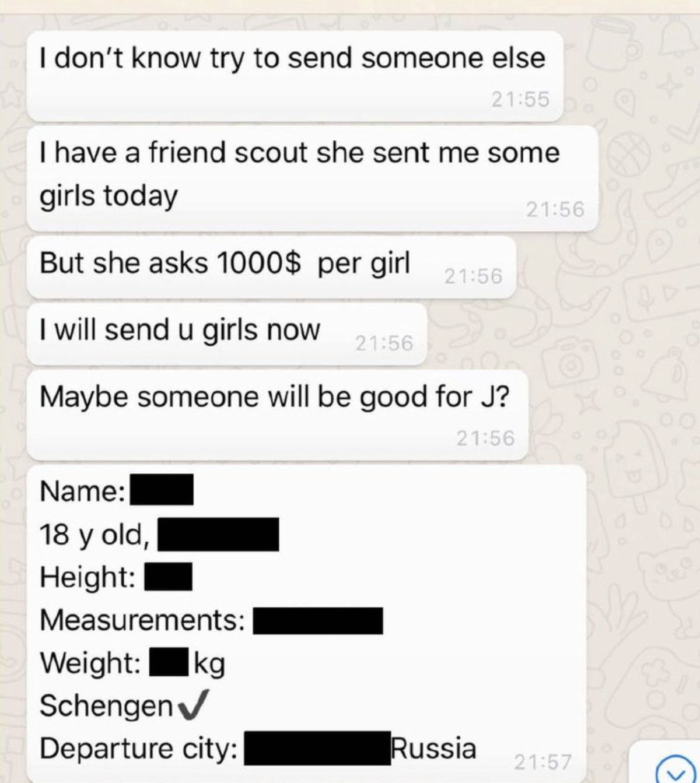Tap the "good for J?" message bubble
Screen dimensions: 700x783
coord(278,415)
